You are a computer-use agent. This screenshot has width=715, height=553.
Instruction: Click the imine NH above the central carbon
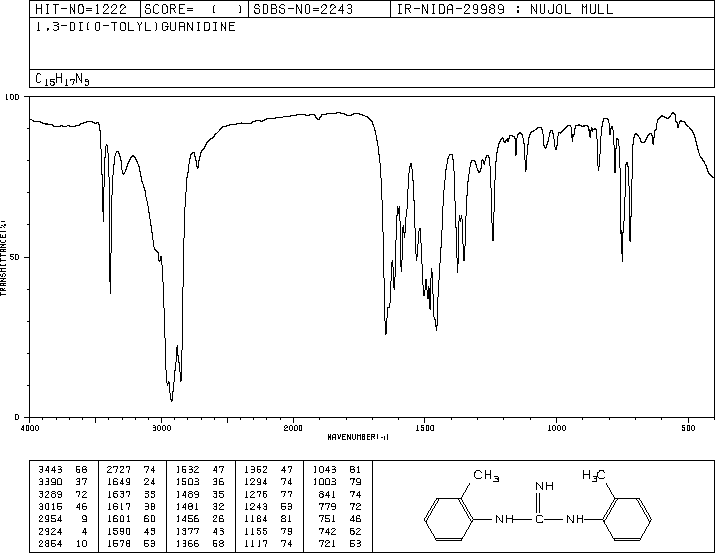coord(544,486)
